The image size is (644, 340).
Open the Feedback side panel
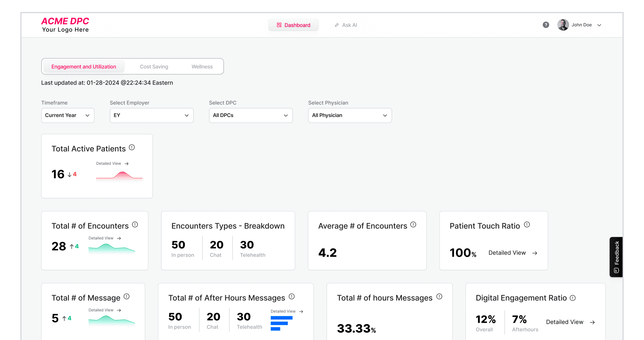click(x=616, y=257)
